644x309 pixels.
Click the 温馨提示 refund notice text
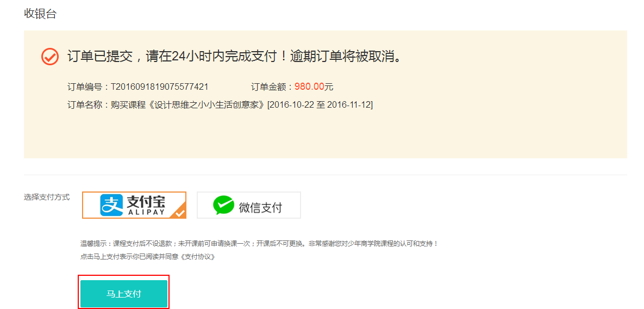pyautogui.click(x=259, y=244)
